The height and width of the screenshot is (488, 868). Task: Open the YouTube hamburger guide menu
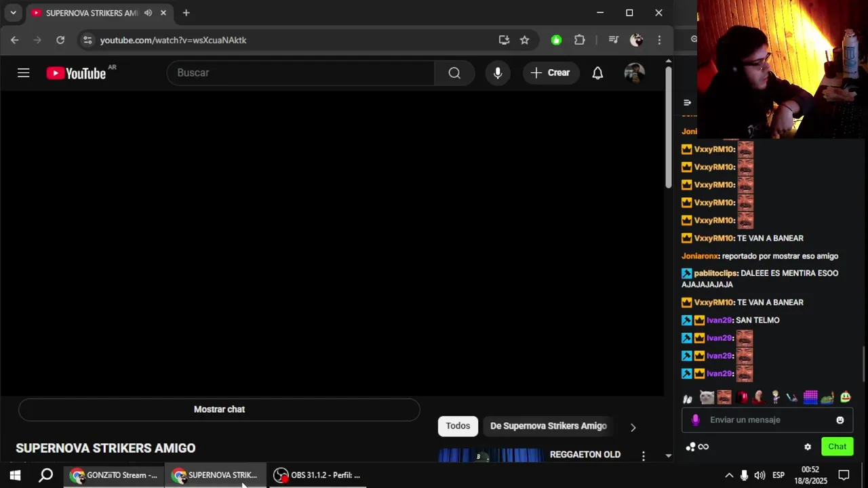click(x=24, y=73)
